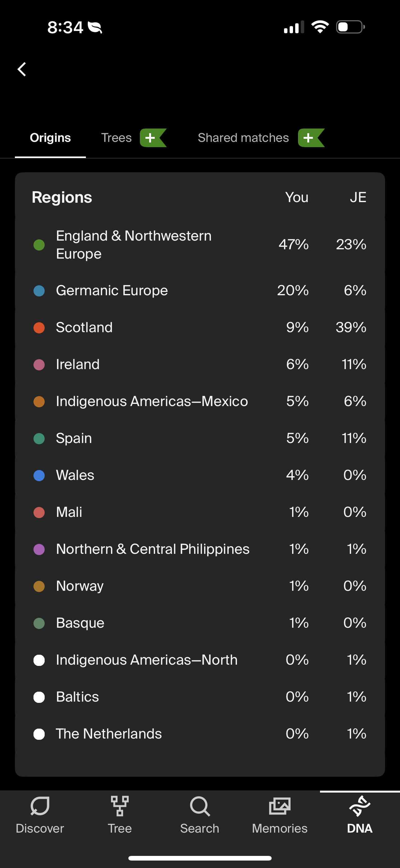The image size is (400, 868).
Task: Switch to the Trees tab
Action: coord(116,138)
